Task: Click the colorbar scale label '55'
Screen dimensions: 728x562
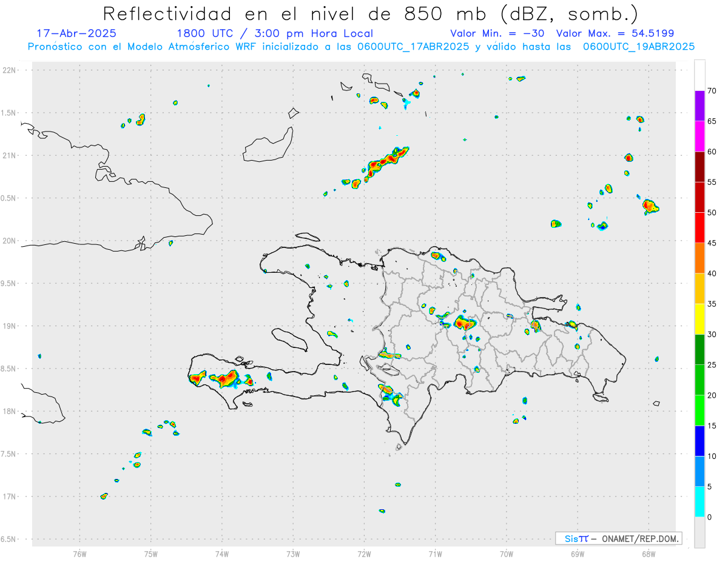Action: tap(712, 182)
